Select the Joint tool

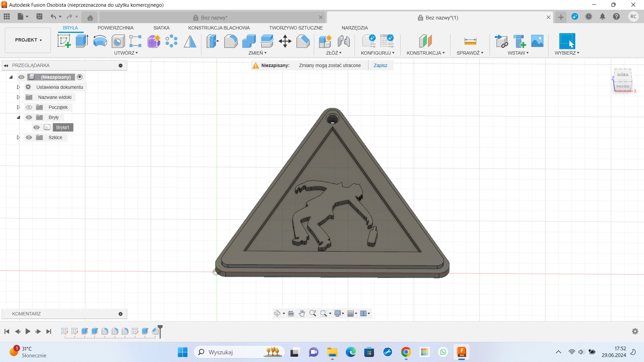click(x=344, y=41)
